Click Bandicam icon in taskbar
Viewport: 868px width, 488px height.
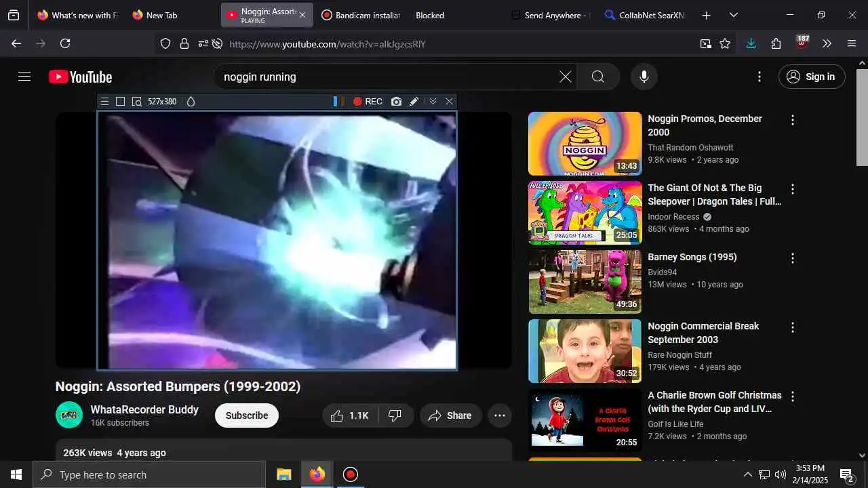click(350, 474)
